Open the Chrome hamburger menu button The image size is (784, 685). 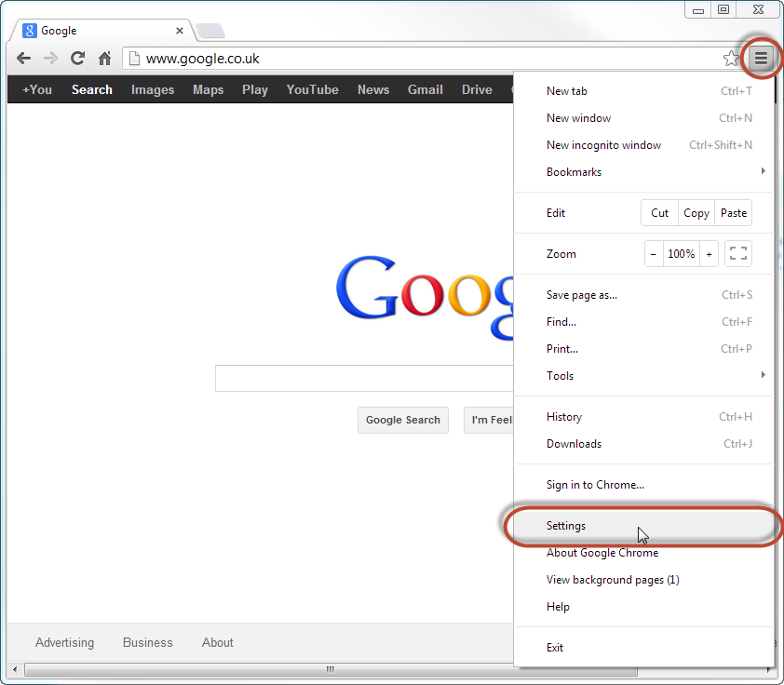pyautogui.click(x=761, y=59)
